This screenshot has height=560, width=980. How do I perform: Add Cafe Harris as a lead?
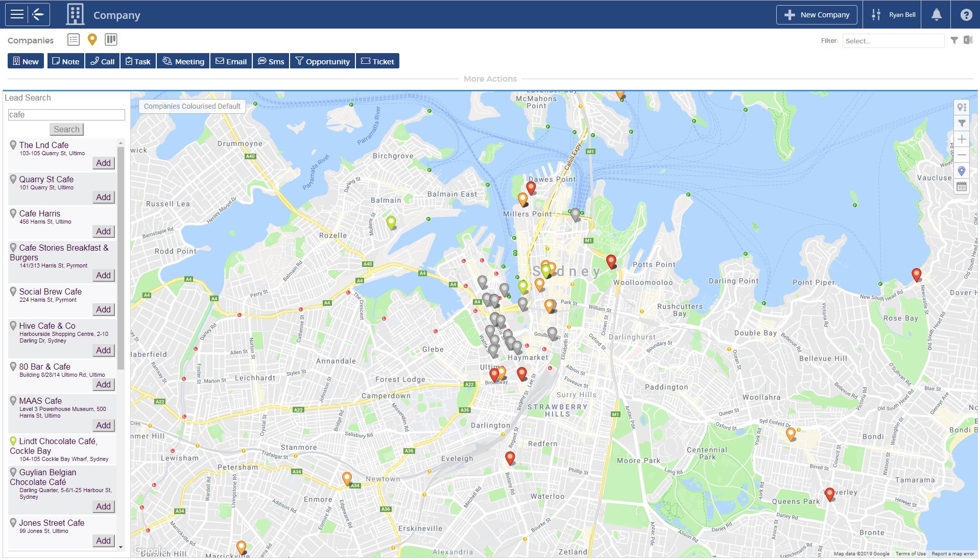click(103, 231)
